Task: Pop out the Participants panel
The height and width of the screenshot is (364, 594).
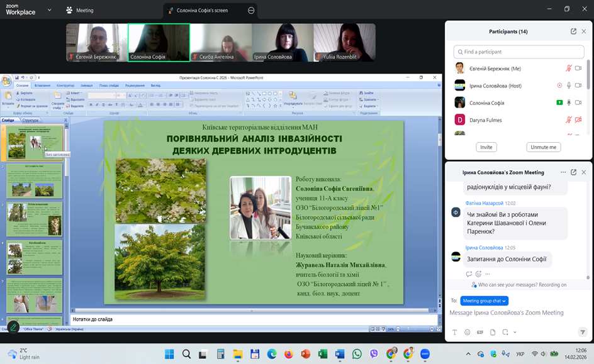Action: pyautogui.click(x=573, y=31)
